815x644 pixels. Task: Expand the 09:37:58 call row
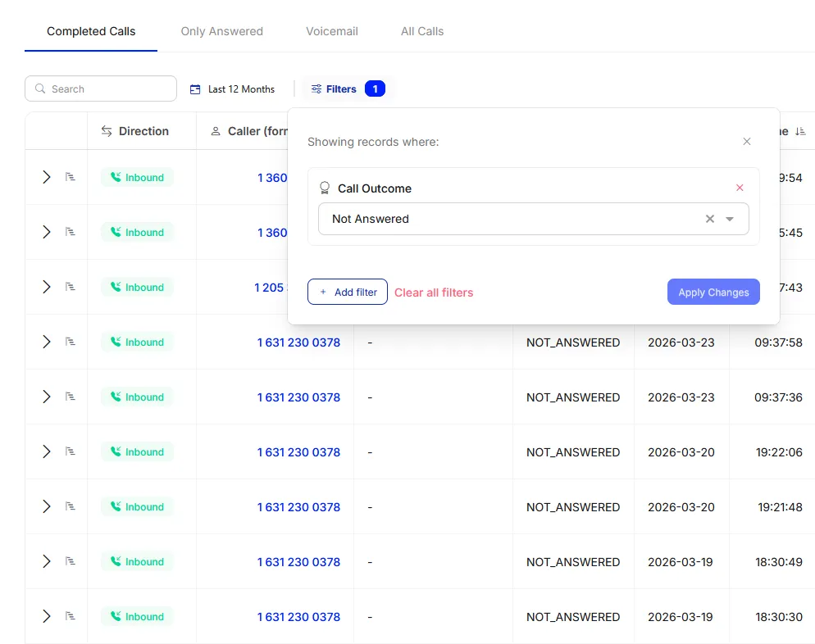(46, 342)
